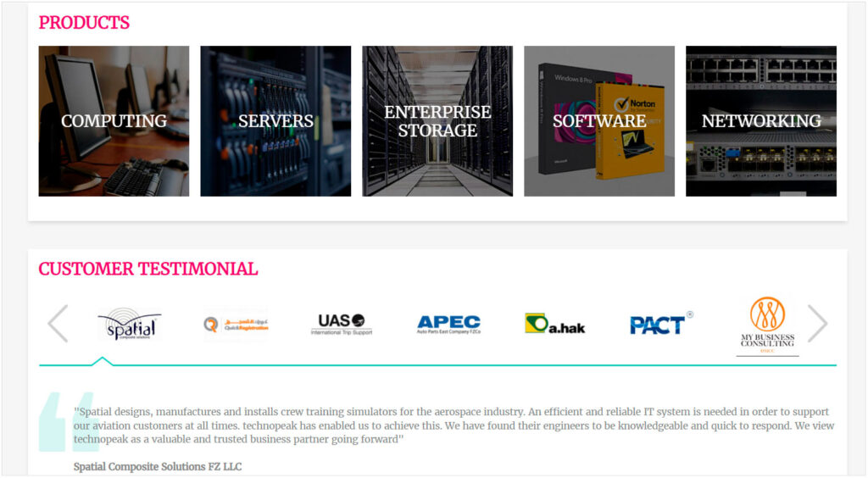The image size is (868, 478).
Task: Click the testimonial quote paragraph text
Action: 453,425
